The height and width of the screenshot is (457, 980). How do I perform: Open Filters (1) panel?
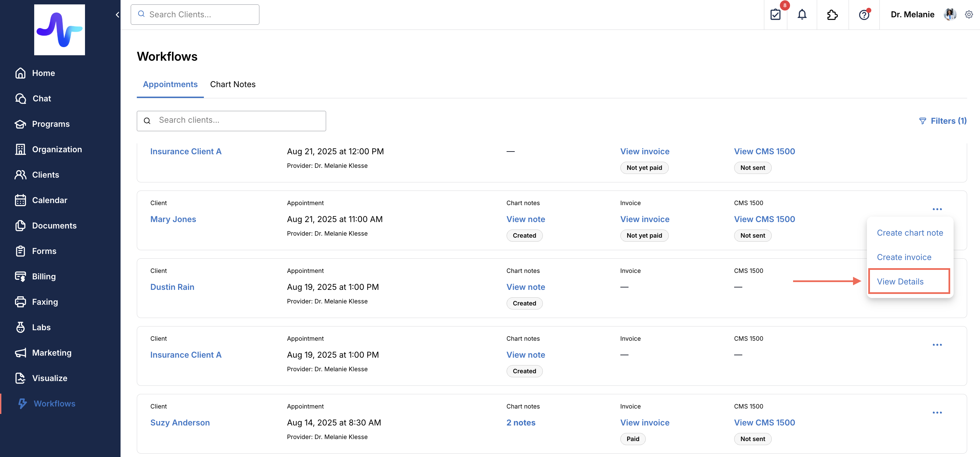[943, 121]
